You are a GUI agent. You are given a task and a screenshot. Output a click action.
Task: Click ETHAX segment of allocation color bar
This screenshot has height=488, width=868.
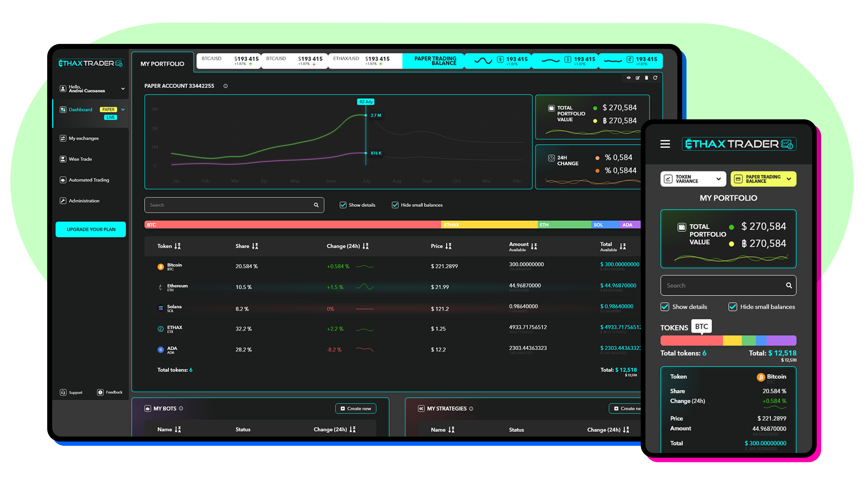[x=488, y=225]
